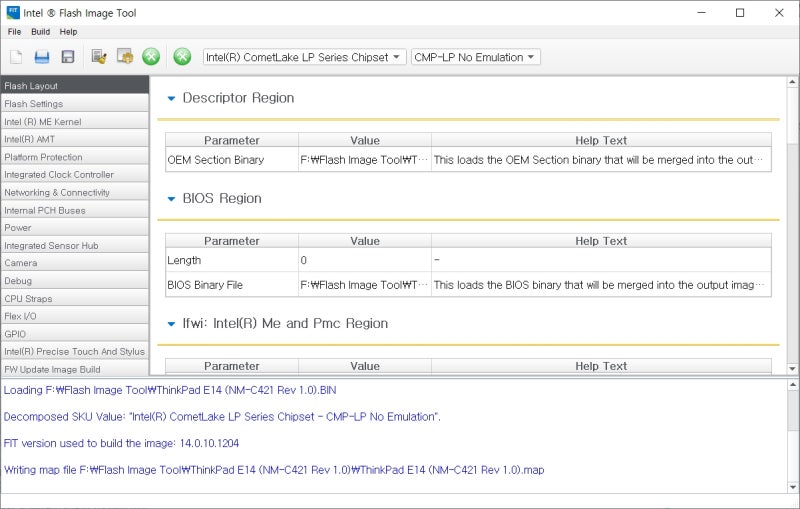Image resolution: width=800 pixels, height=509 pixels.
Task: Collapse Ifwi: Intel(R) Me and Pmc Region
Action: [171, 324]
